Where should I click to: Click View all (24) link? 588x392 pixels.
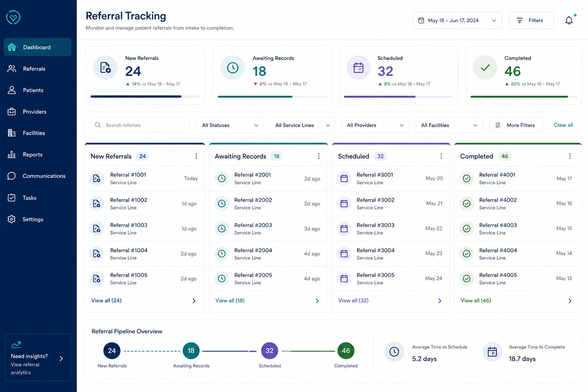[x=106, y=301]
